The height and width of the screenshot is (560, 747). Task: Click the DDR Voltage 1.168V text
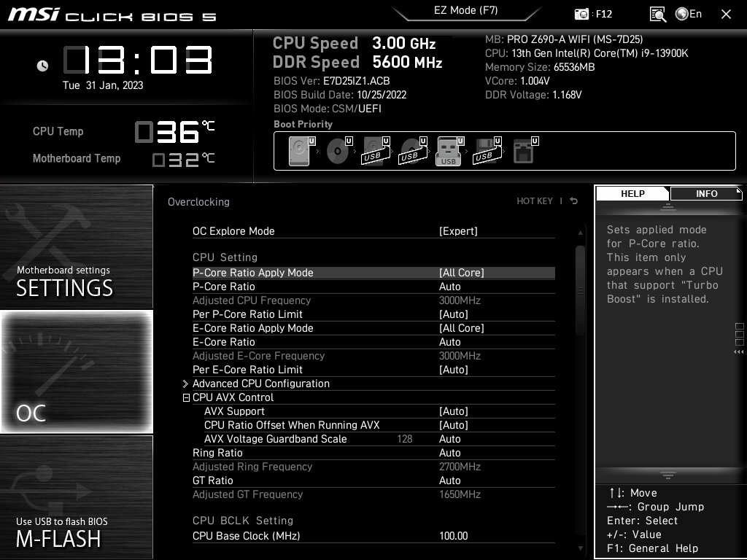533,95
